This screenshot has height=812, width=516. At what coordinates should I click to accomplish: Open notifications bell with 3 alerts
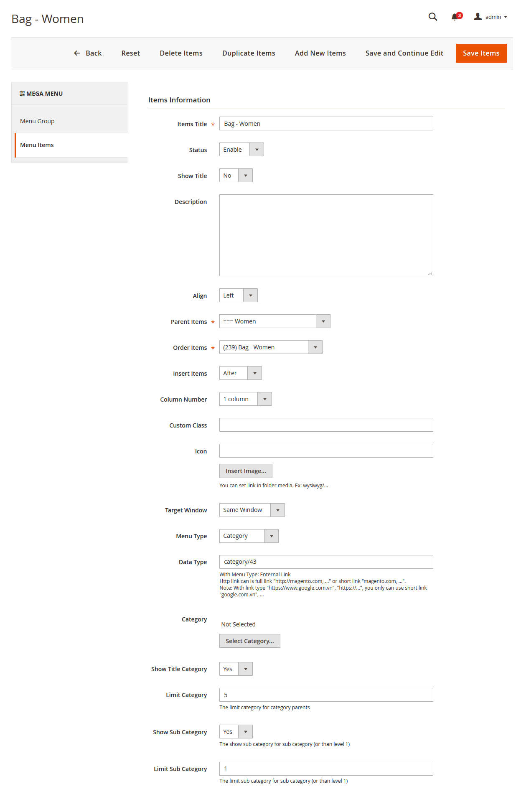tap(456, 17)
